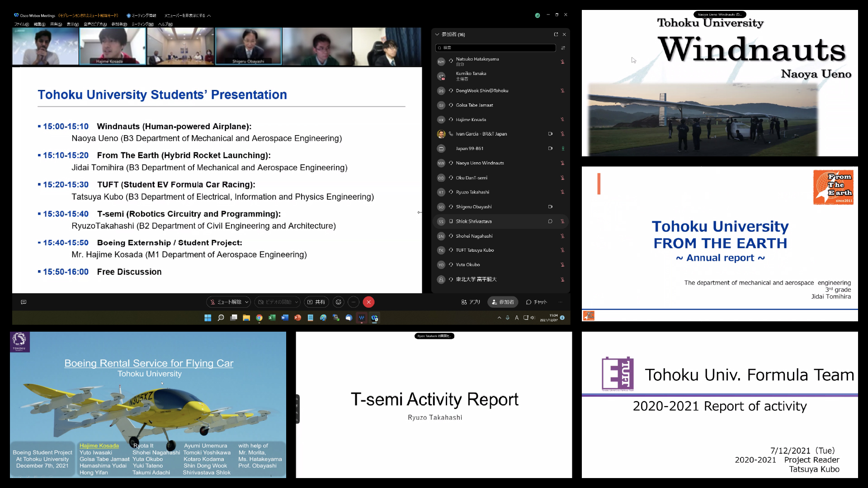Click mute icon for Shlok Shrivastava
868x488 pixels.
(562, 221)
